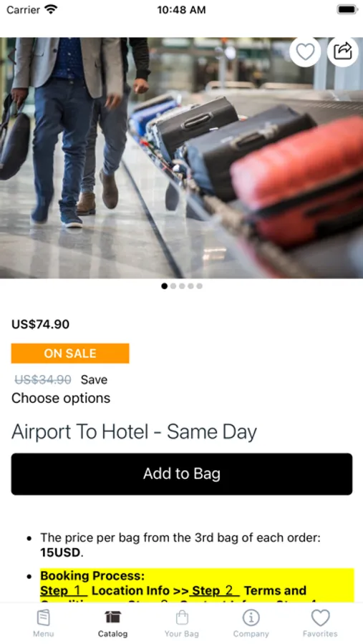Tap the Add to Bag button

click(x=182, y=474)
